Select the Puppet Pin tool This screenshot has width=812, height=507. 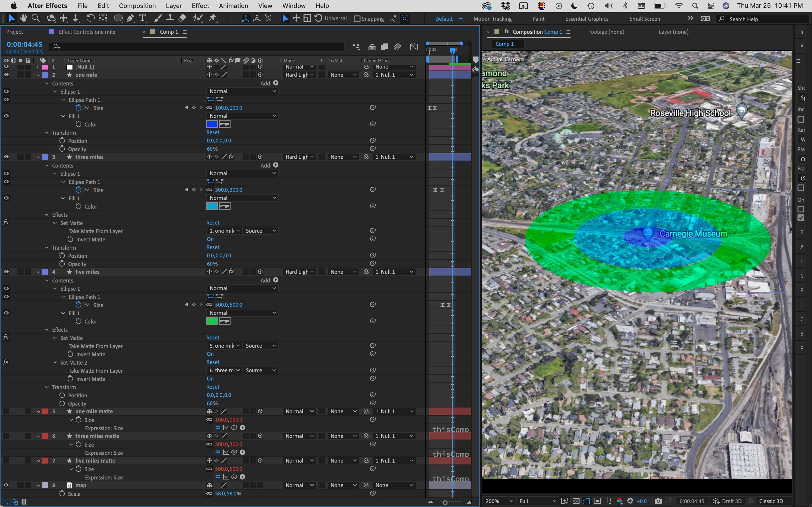(212, 18)
